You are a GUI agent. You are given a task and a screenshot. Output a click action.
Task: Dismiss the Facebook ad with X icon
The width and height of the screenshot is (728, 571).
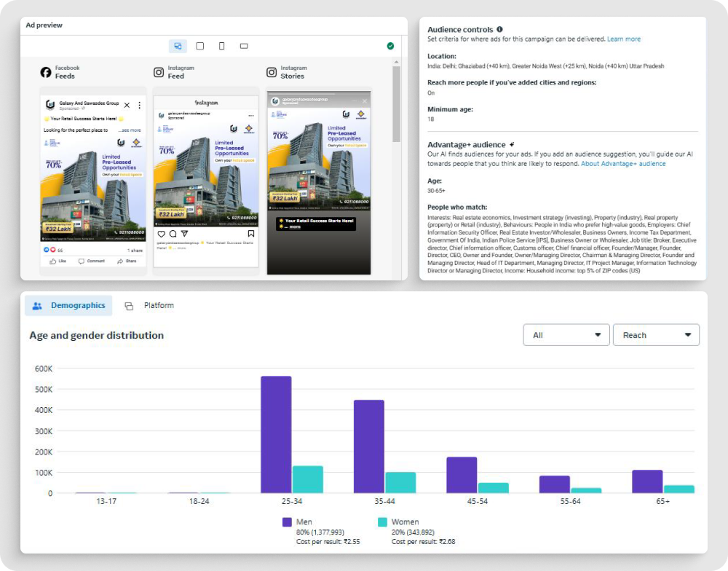pos(127,106)
